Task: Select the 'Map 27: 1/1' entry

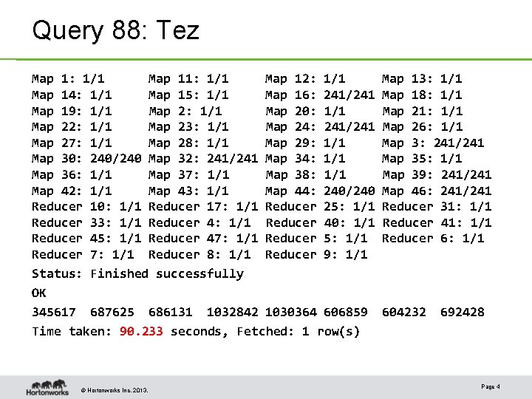Action: (72, 143)
